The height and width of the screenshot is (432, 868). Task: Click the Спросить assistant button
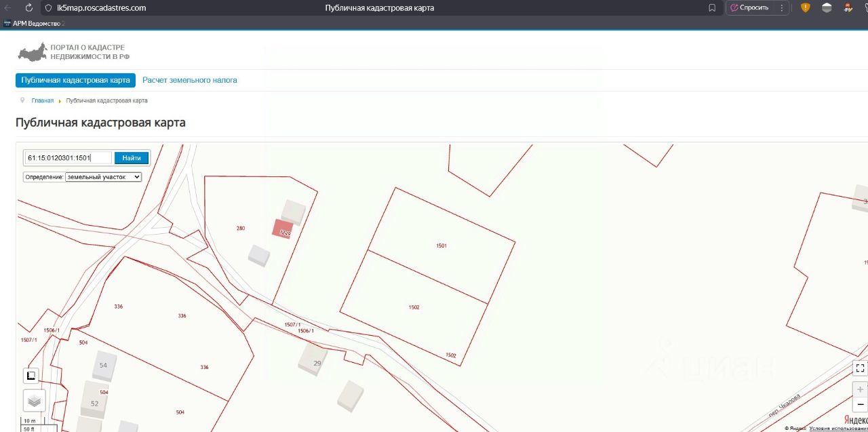(x=751, y=8)
